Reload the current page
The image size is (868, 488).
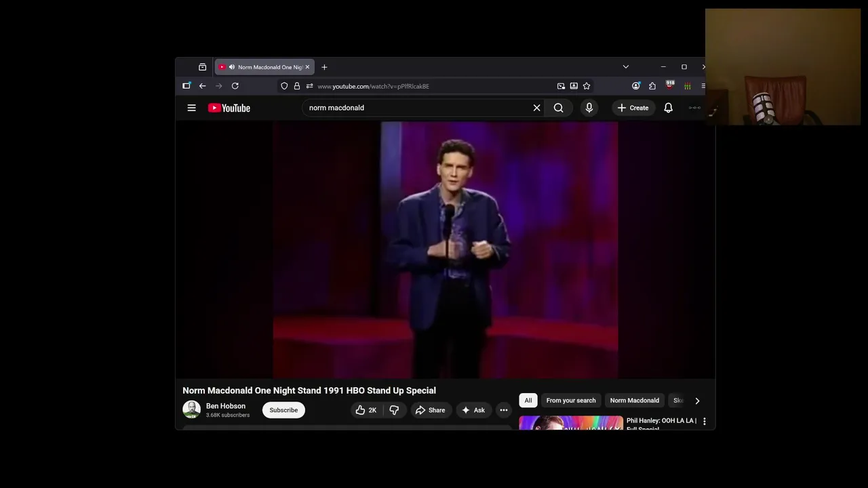click(x=235, y=86)
